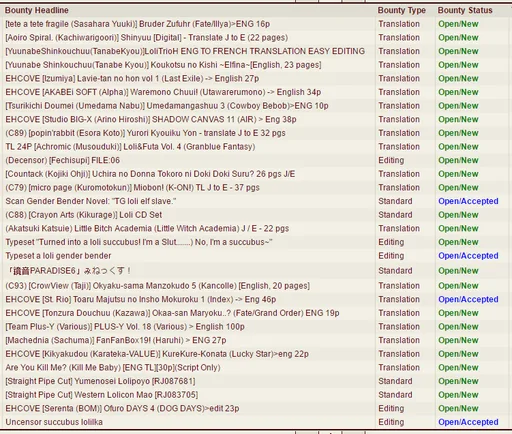
Task: Open the PARADISE6 Japanese-titled bounty
Action: (68, 271)
